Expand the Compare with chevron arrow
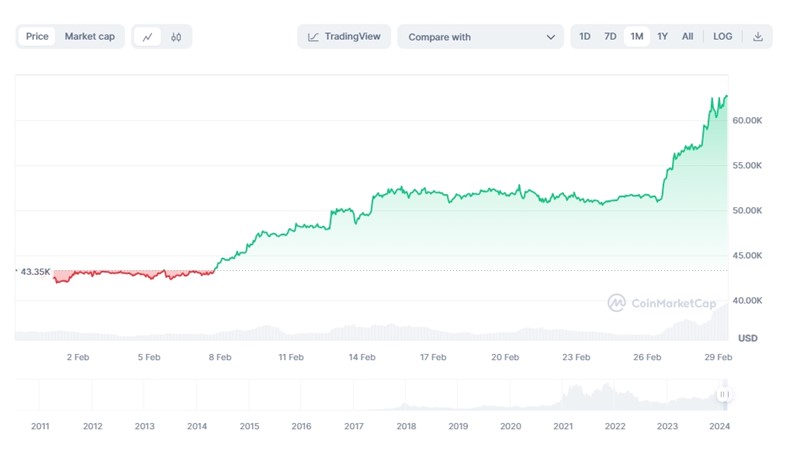The height and width of the screenshot is (458, 800). (551, 37)
